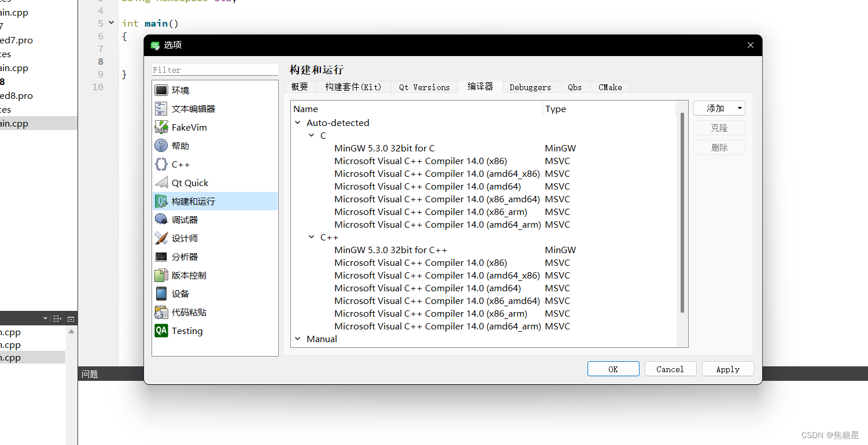Select the Testing settings icon
868x445 pixels.
[186, 330]
